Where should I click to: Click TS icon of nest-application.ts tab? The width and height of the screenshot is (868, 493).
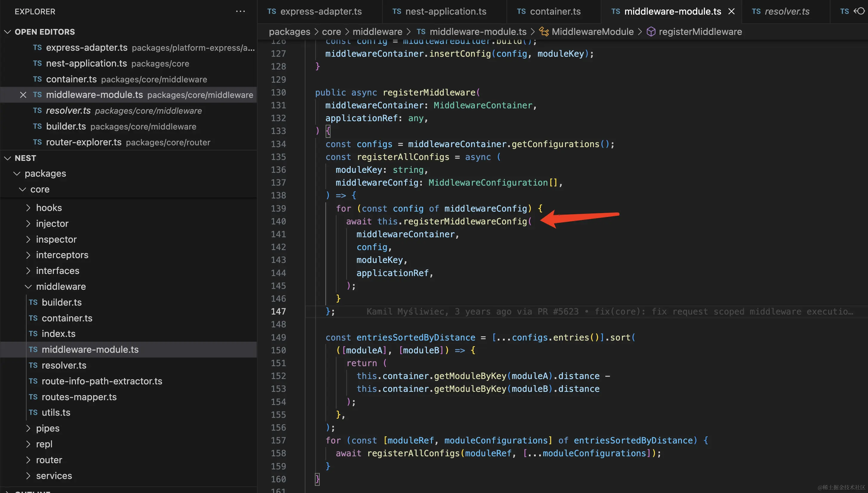pos(397,11)
